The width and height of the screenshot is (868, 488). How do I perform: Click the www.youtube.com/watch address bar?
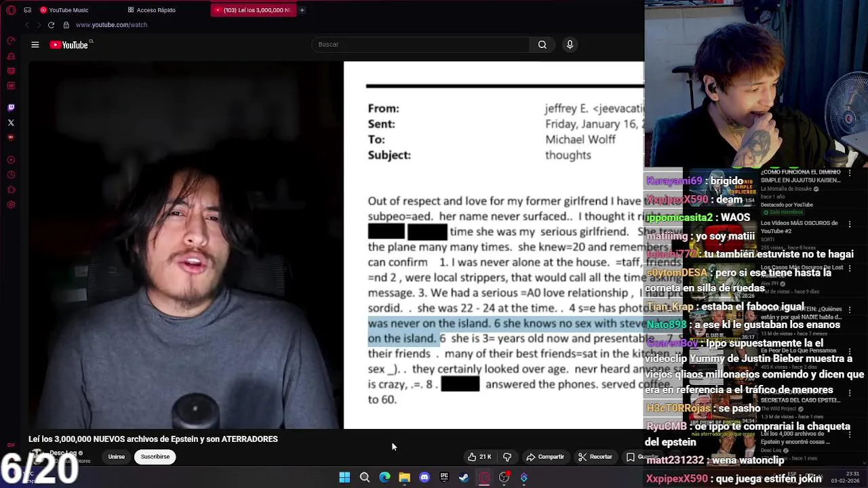tap(111, 25)
